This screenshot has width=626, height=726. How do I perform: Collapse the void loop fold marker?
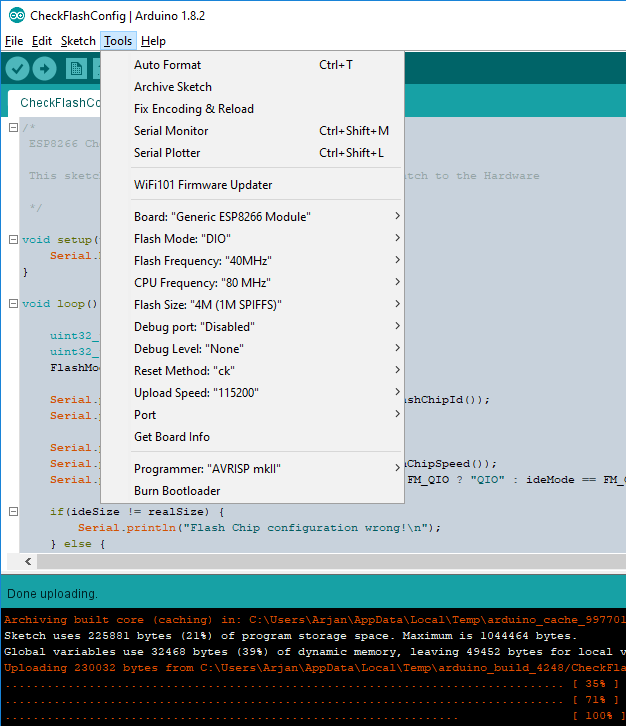[14, 303]
